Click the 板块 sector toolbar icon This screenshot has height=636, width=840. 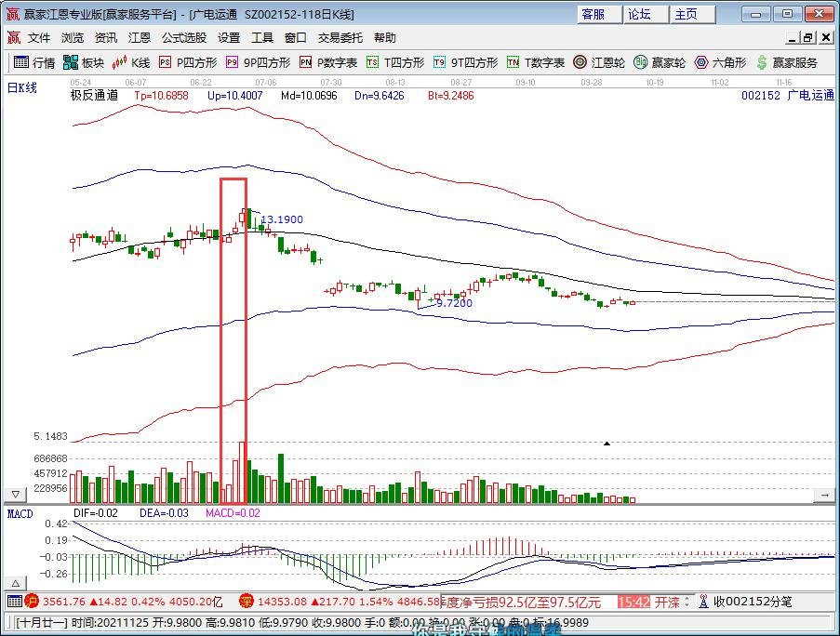pos(84,63)
